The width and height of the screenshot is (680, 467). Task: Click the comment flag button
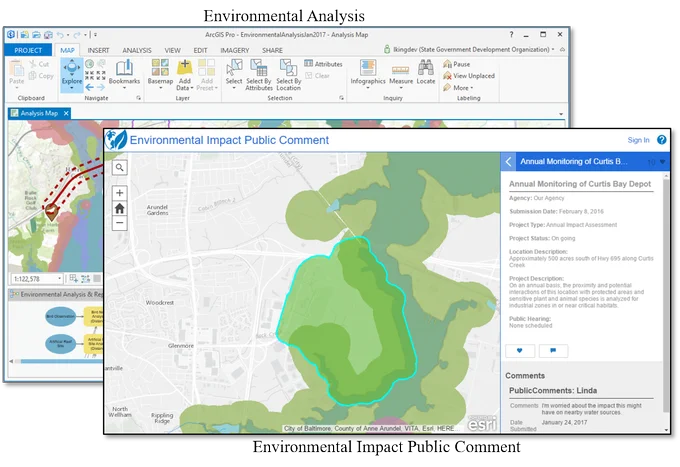point(553,350)
